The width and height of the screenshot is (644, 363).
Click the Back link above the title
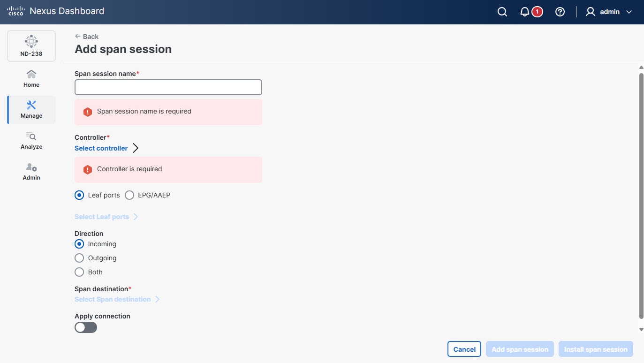tap(87, 36)
